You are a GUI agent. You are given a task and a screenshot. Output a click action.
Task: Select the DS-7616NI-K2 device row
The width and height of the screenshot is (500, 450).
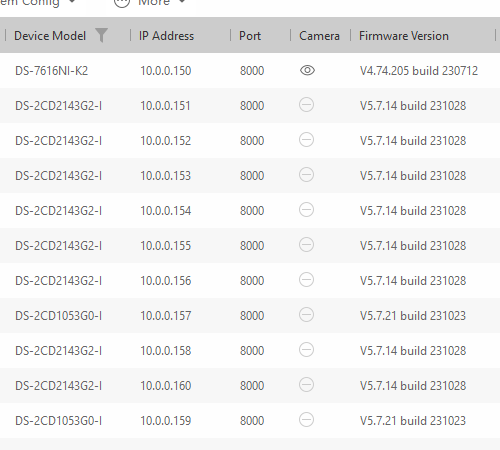(x=250, y=70)
